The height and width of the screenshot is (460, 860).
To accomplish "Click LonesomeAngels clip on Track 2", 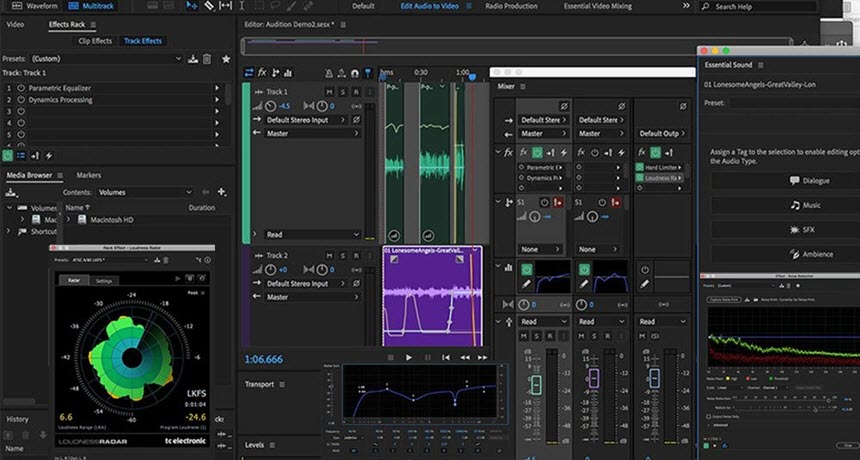I will tap(433, 296).
